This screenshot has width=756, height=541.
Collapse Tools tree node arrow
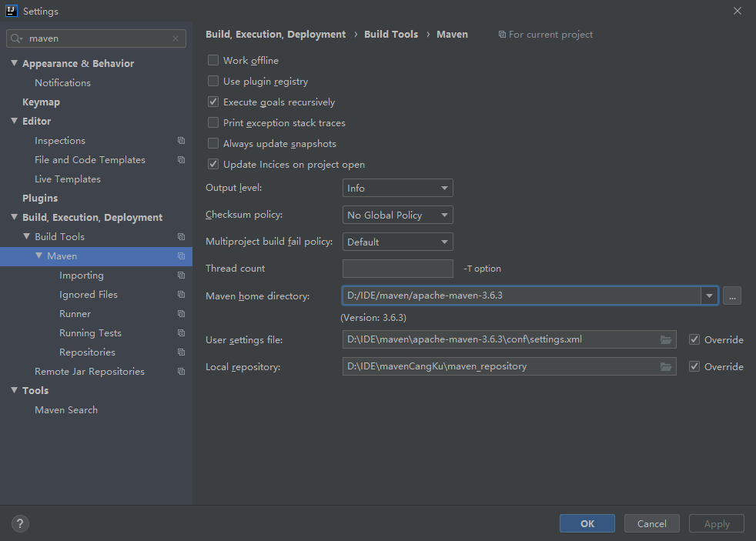[15, 390]
